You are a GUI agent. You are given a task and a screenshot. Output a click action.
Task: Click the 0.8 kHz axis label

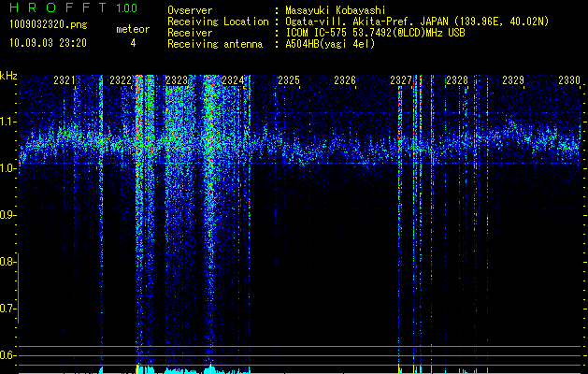click(7, 262)
